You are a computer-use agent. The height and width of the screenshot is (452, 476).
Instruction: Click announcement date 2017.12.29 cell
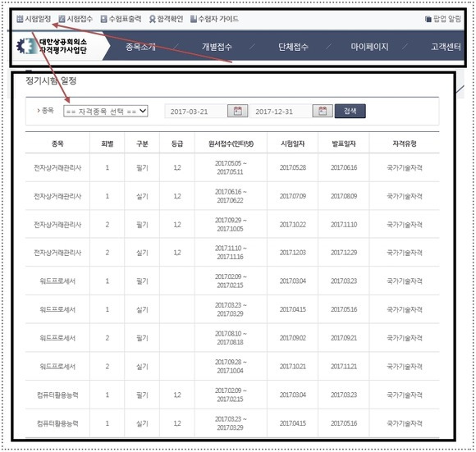tap(344, 253)
